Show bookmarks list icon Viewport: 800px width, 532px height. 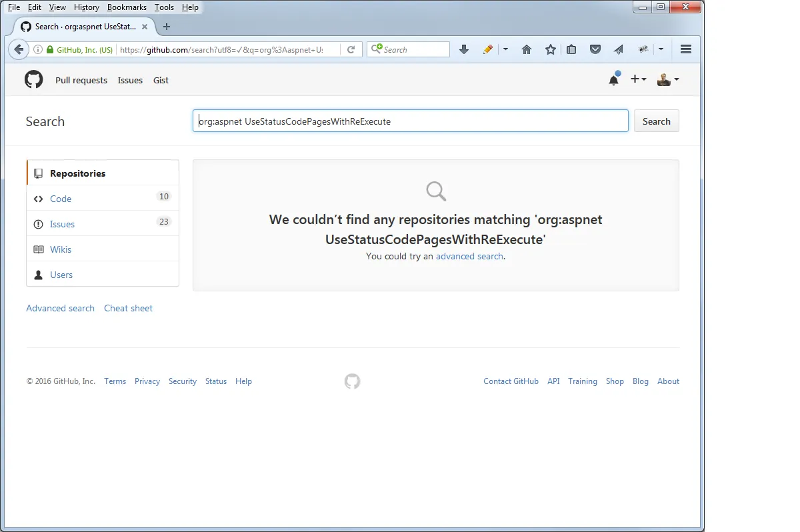572,49
